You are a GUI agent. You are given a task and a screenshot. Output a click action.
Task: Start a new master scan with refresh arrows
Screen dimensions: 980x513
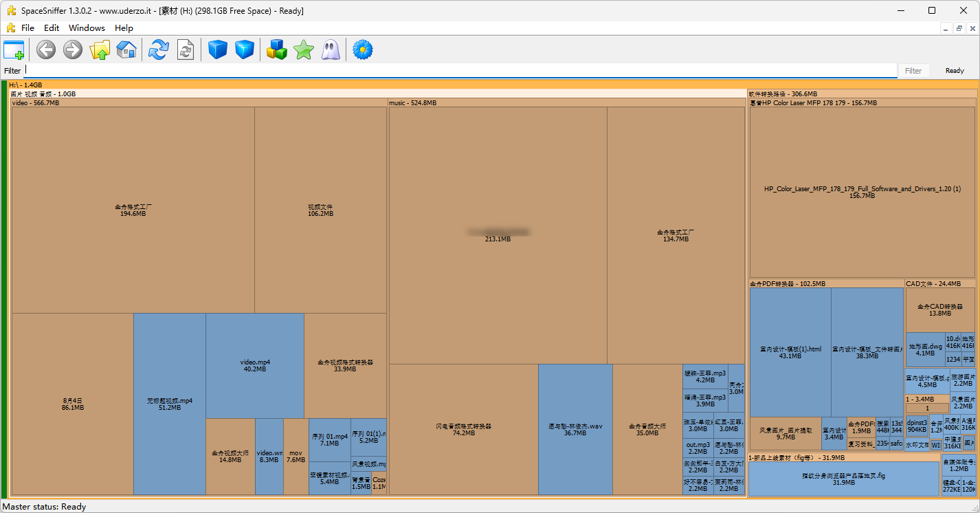coord(159,50)
